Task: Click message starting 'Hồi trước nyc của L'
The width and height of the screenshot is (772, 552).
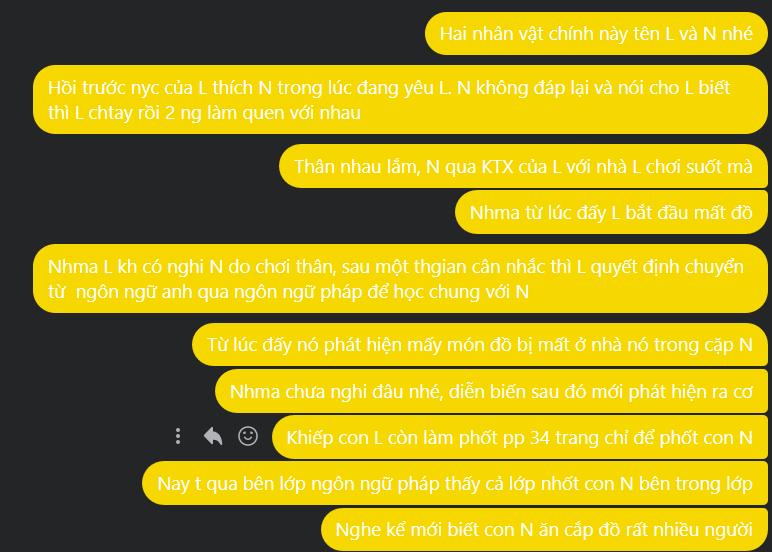Action: pos(400,99)
